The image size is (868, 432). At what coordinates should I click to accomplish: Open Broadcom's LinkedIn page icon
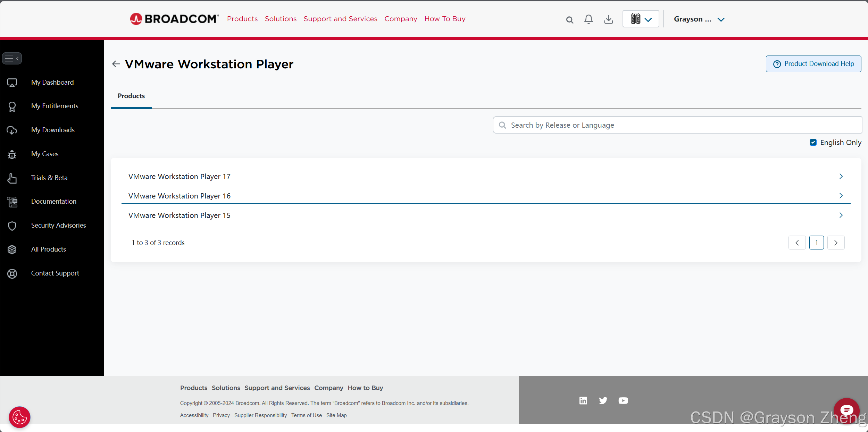click(x=583, y=401)
